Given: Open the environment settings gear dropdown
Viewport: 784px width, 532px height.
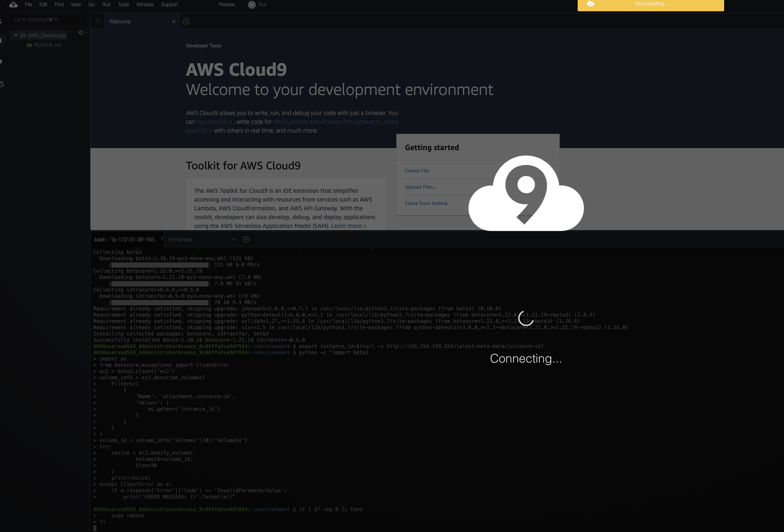Looking at the screenshot, I should tap(82, 33).
